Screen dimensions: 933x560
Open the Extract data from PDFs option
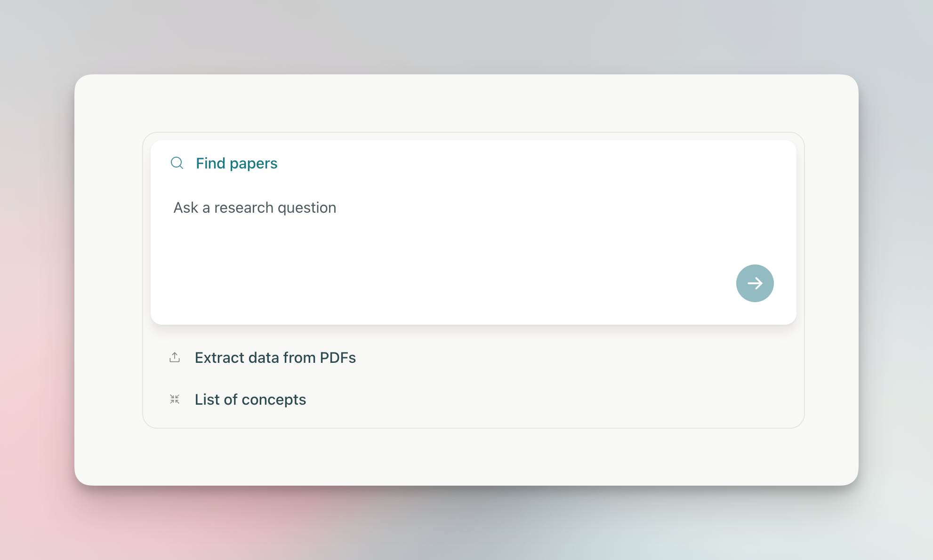[275, 358]
